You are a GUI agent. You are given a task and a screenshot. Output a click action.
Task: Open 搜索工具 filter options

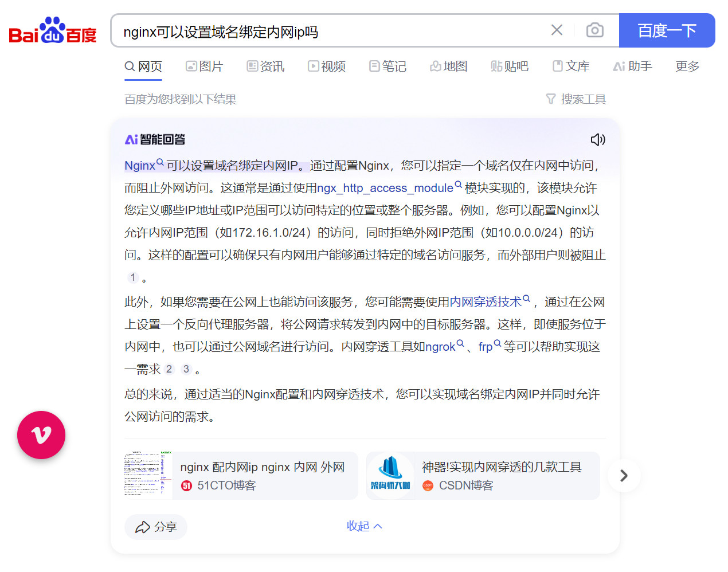coord(576,99)
